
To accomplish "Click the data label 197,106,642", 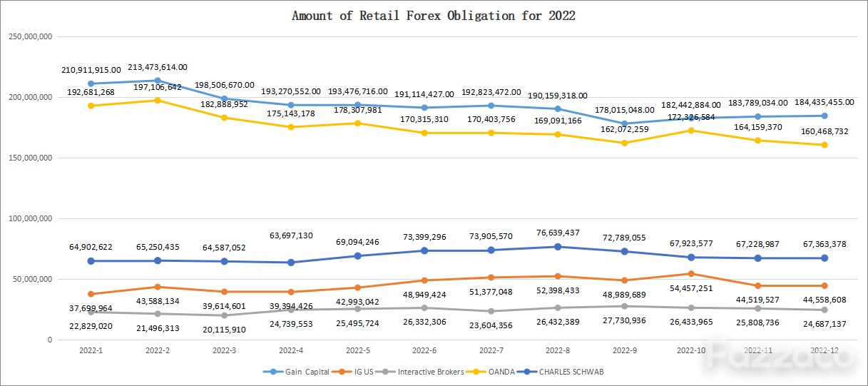I will click(x=158, y=87).
